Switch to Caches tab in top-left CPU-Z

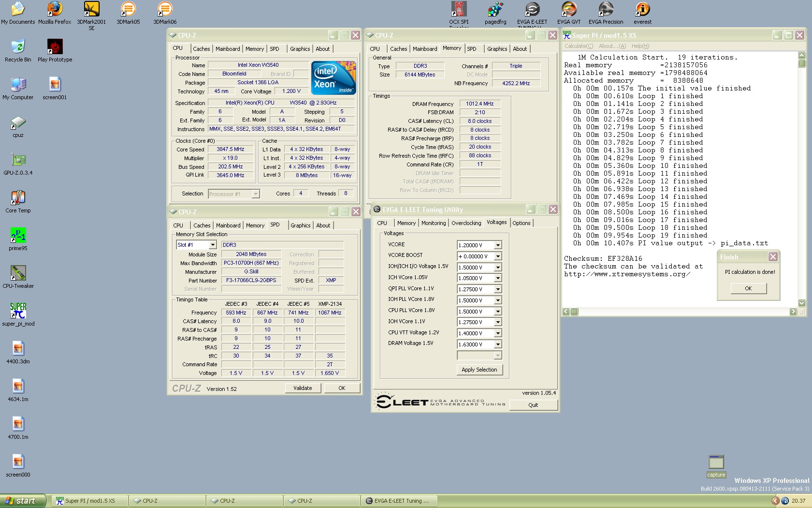tap(202, 49)
